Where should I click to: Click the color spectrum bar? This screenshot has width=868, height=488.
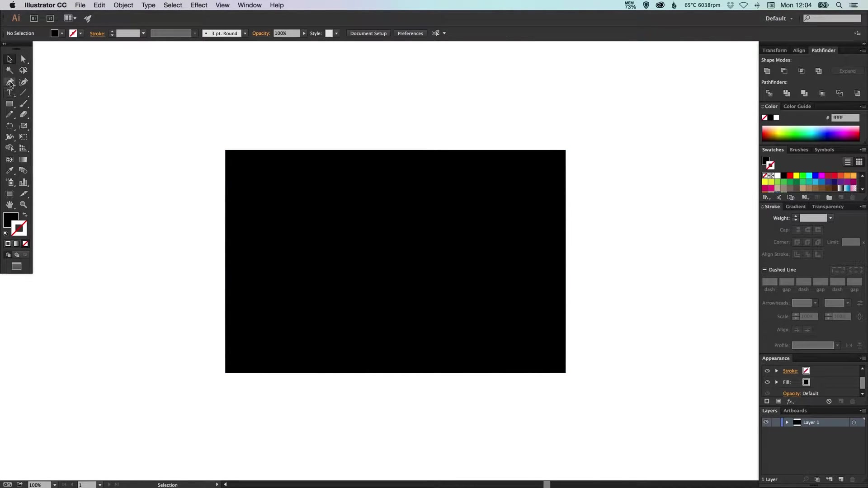[x=810, y=134]
